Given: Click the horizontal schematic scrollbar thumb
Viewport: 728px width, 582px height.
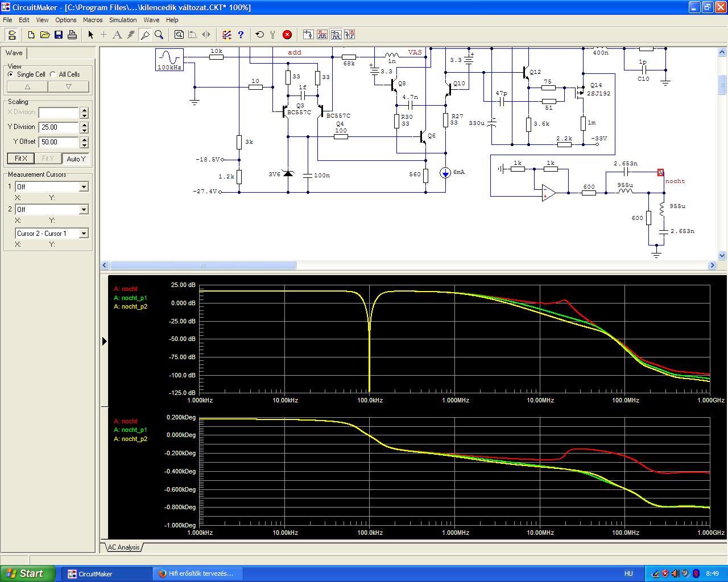Looking at the screenshot, I should coord(202,265).
